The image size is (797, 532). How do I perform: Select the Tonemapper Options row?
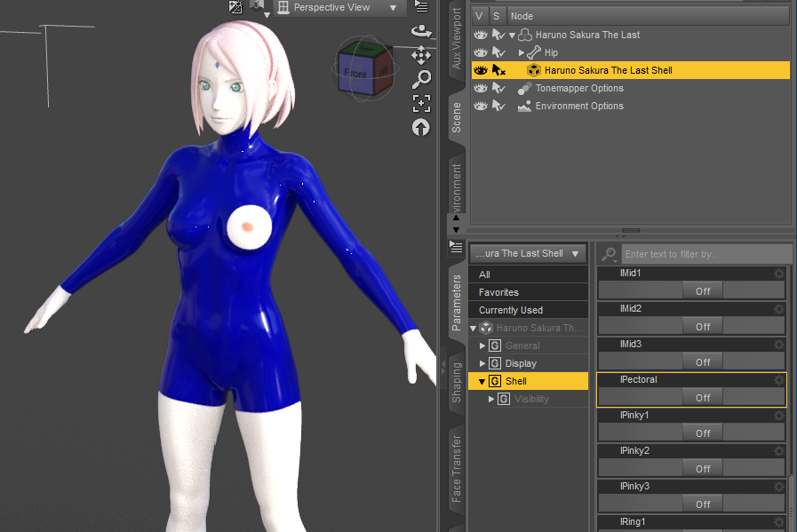(630, 88)
